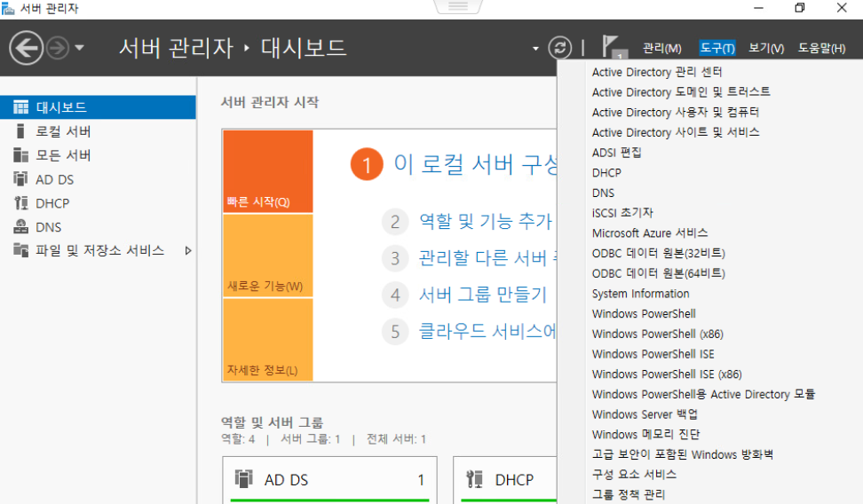Image resolution: width=863 pixels, height=504 pixels.
Task: Choose Windows 메모리 진단 menu entry
Action: coord(645,435)
